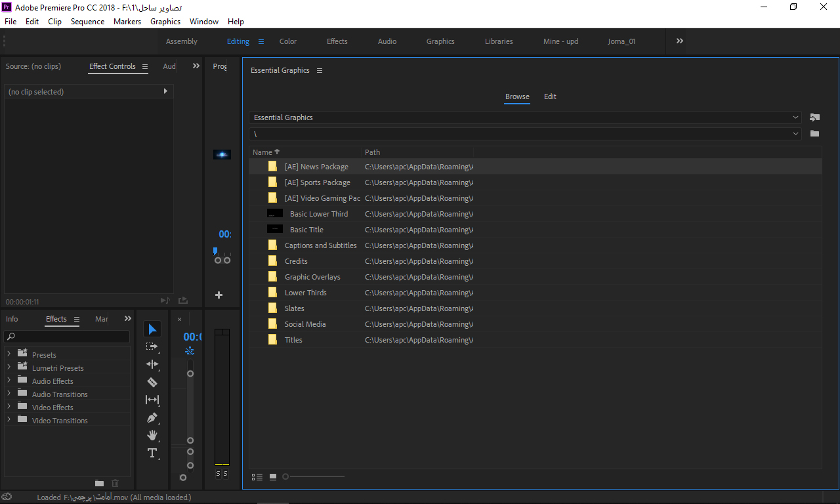Open the Edit tab in Essential Graphics
This screenshot has height=504, width=840.
pos(550,96)
